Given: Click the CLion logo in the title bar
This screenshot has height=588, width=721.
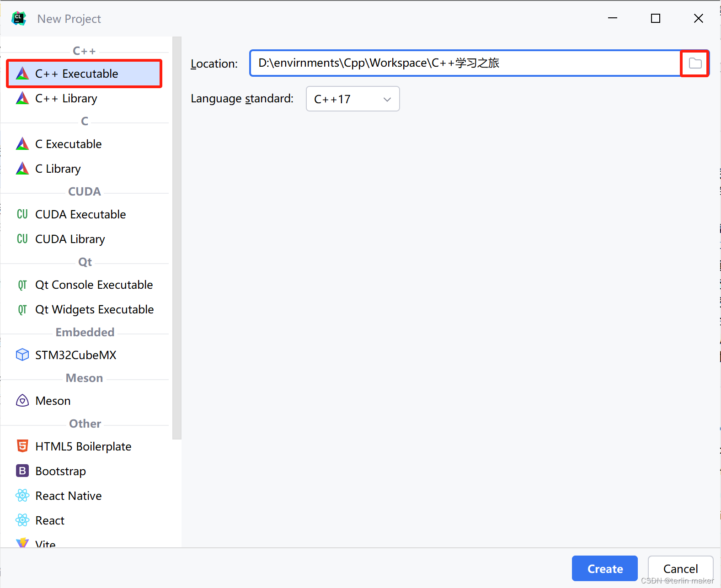Looking at the screenshot, I should click(19, 18).
